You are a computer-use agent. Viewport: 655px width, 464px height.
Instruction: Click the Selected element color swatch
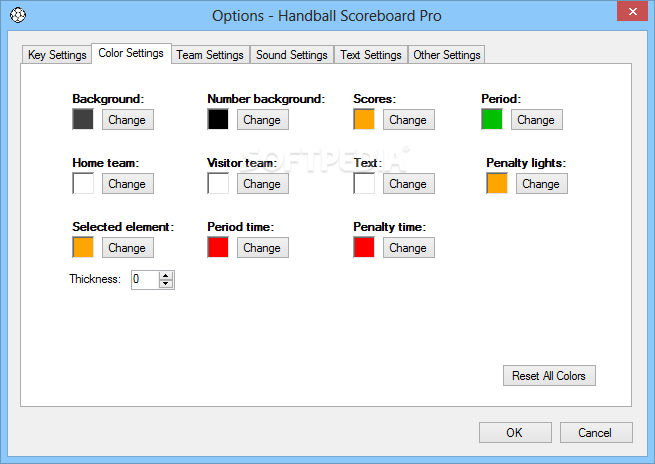pyautogui.click(x=83, y=248)
